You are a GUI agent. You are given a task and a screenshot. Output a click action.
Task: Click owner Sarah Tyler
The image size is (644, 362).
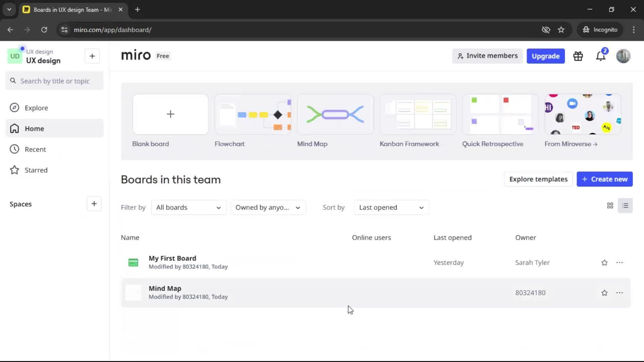532,263
